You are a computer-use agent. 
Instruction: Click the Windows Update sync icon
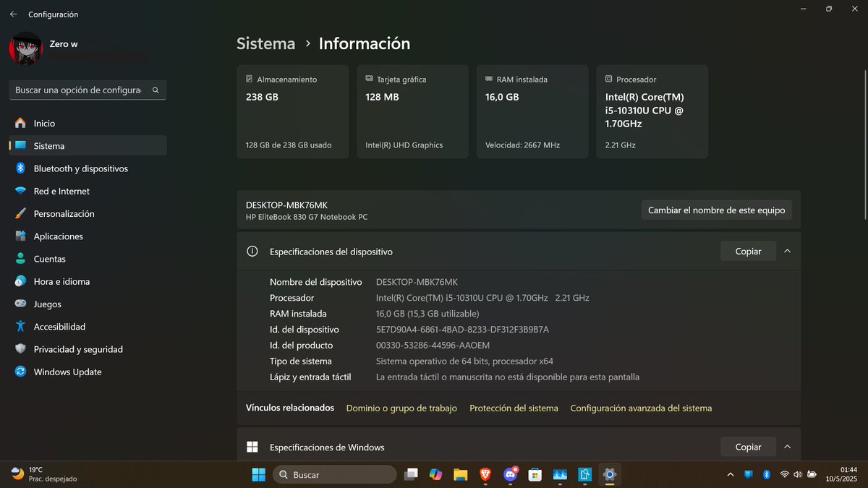point(20,372)
